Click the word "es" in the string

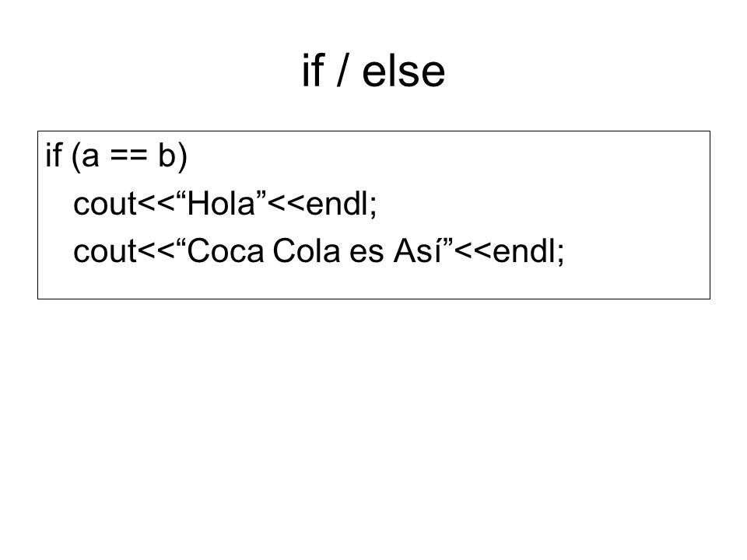point(366,253)
